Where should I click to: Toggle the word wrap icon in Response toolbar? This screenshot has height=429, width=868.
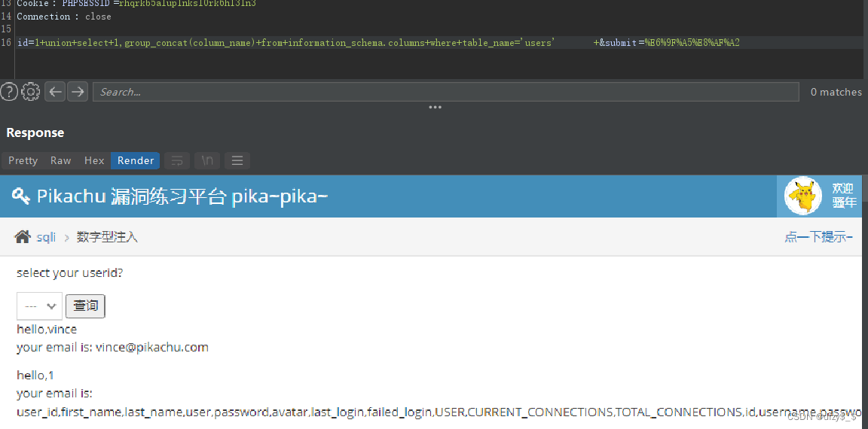[177, 161]
